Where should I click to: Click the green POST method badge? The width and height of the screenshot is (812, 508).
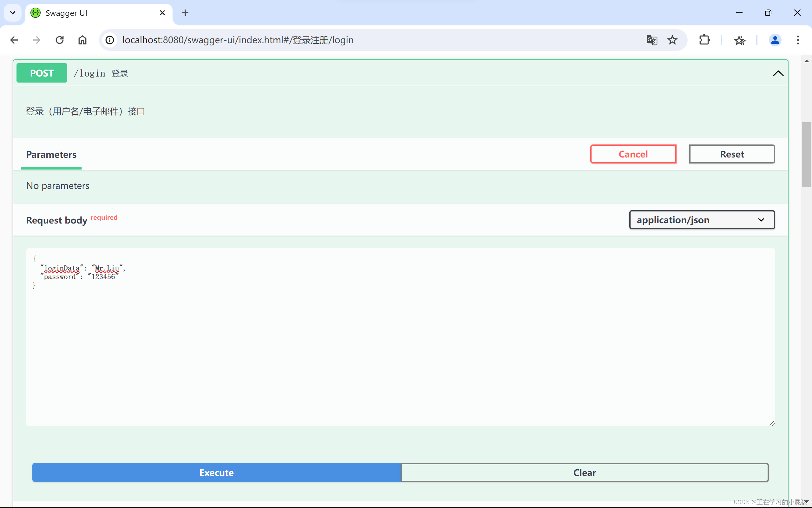(42, 73)
